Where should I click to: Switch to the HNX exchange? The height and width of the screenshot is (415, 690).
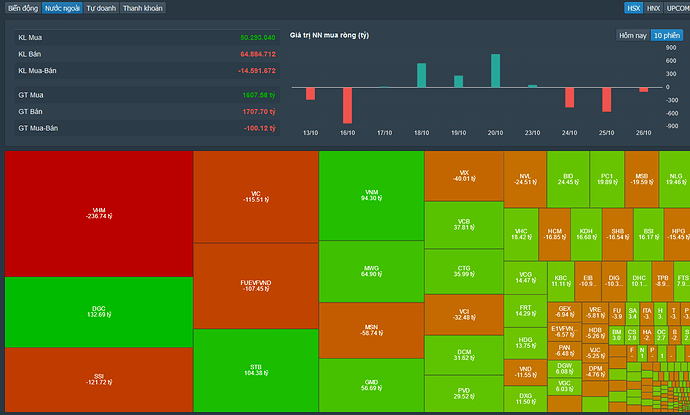click(653, 8)
